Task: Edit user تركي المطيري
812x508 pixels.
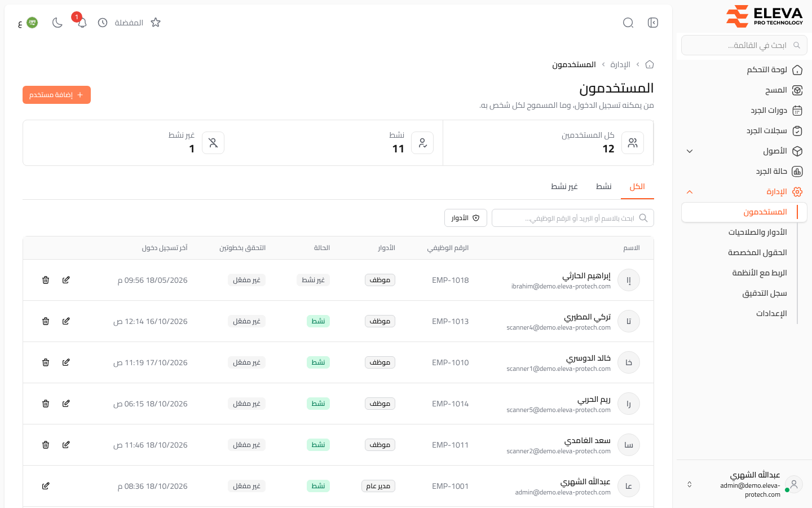Action: [x=66, y=321]
